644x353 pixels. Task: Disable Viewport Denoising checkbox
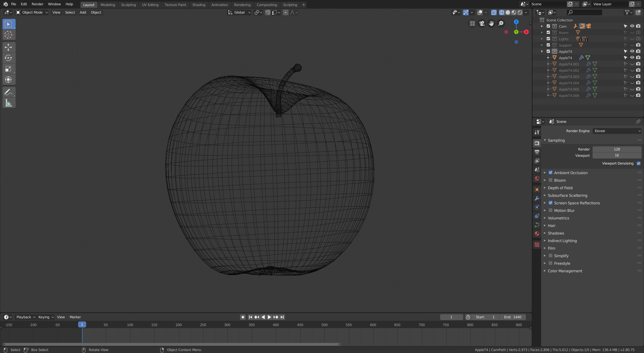638,163
